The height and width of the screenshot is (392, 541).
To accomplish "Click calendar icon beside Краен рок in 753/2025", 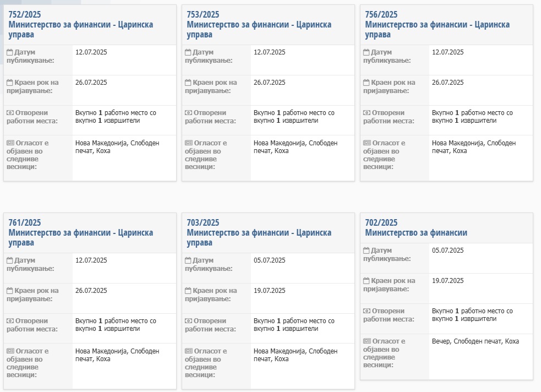I will click(x=188, y=83).
